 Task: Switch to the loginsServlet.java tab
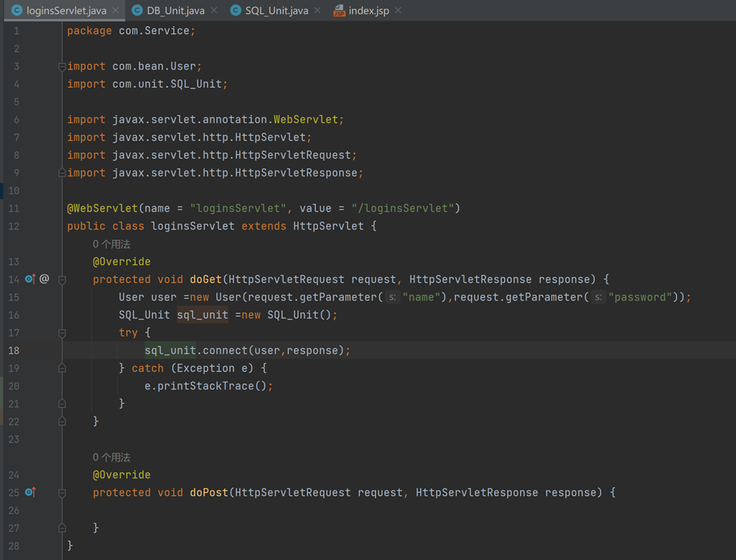point(65,10)
